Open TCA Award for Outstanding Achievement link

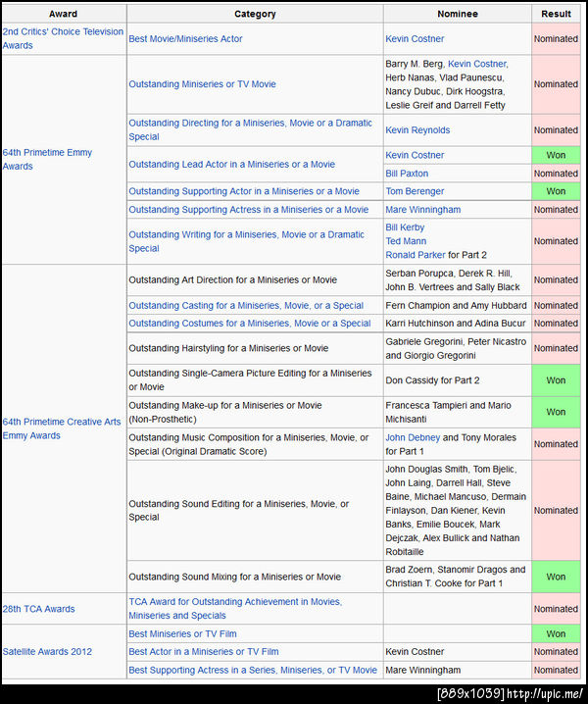pos(235,609)
